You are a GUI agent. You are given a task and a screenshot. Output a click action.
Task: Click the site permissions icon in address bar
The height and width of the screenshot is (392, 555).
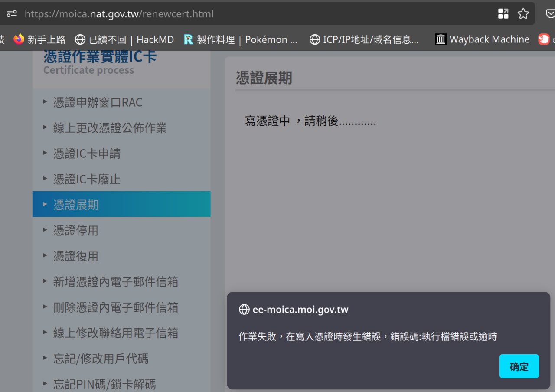click(12, 14)
